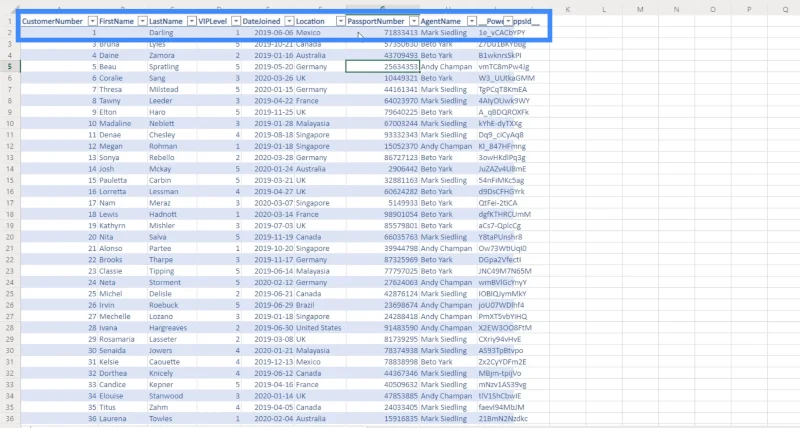Click the PassportNumber header cell text
The height and width of the screenshot is (428, 800).
tap(376, 21)
